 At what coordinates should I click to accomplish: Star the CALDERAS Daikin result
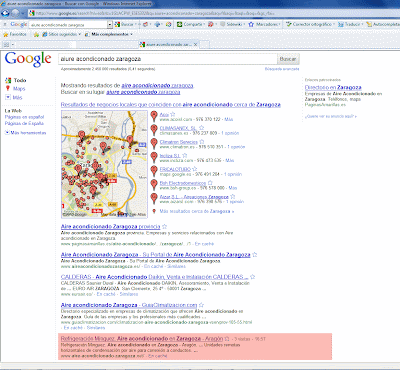coord(253,277)
